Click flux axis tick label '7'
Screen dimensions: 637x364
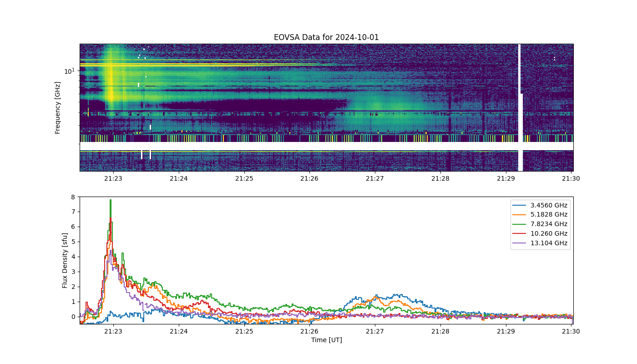click(x=73, y=212)
